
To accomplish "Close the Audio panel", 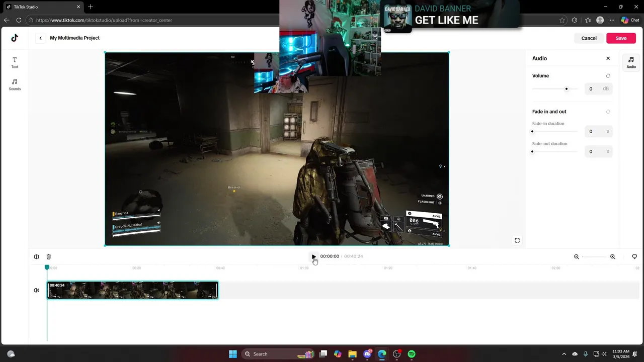I will [608, 58].
